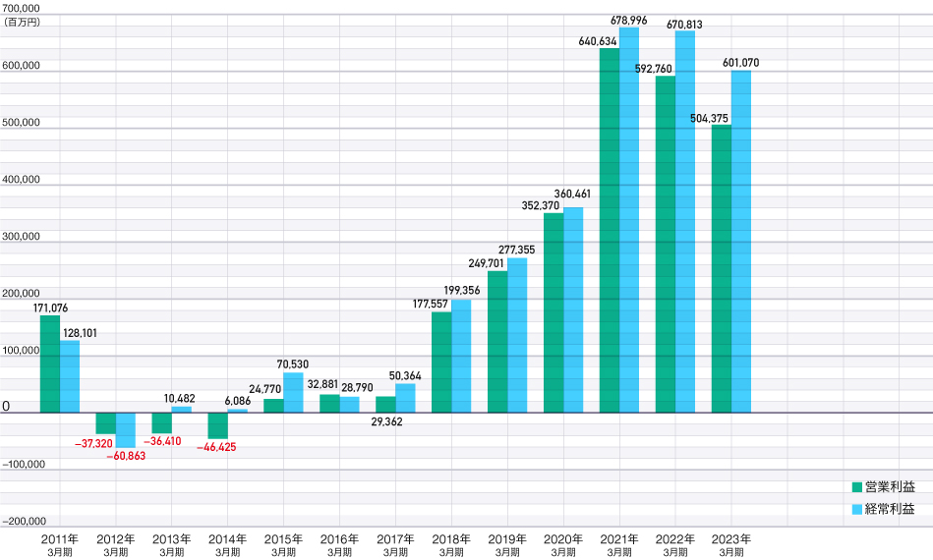933x560 pixels.
Task: Select the blue 2015年 bar labeled 70,530
Action: (293, 392)
